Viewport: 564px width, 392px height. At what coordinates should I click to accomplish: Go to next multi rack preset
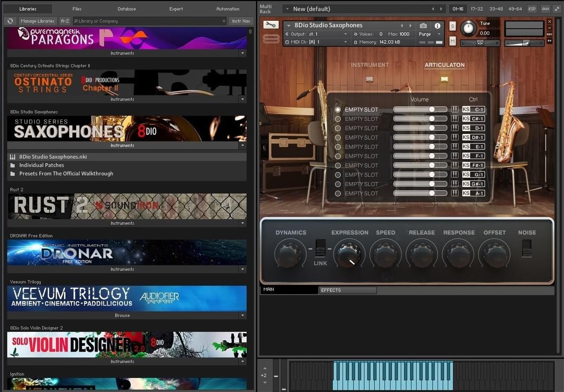click(441, 9)
